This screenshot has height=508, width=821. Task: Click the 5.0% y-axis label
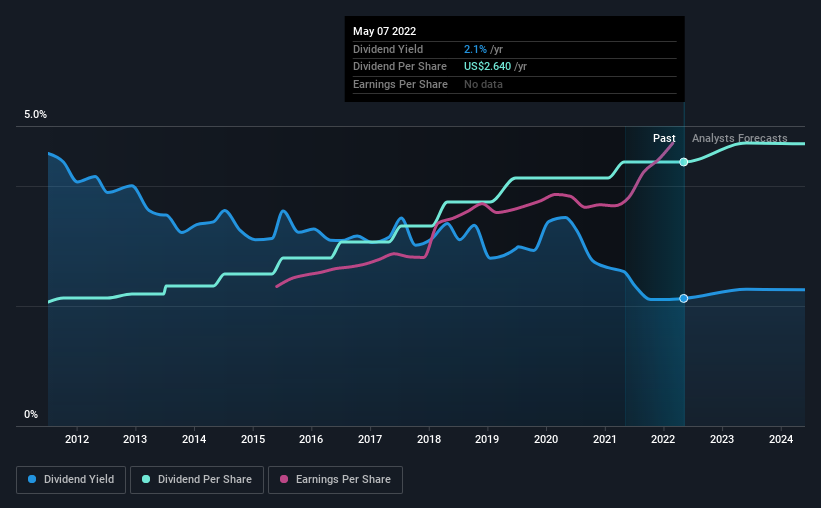tap(35, 114)
